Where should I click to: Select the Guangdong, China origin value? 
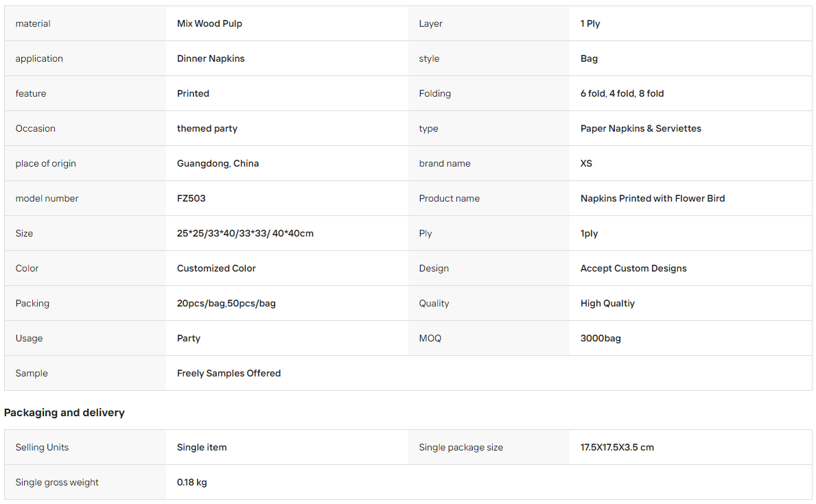click(218, 163)
